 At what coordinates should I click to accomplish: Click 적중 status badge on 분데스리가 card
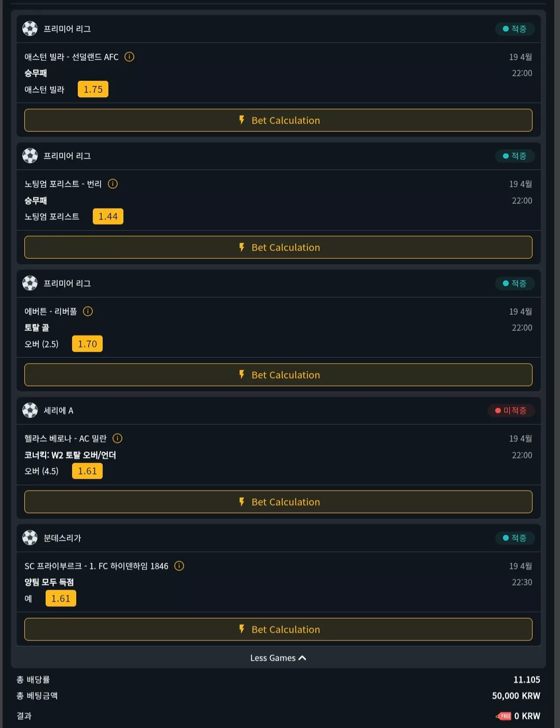point(515,538)
